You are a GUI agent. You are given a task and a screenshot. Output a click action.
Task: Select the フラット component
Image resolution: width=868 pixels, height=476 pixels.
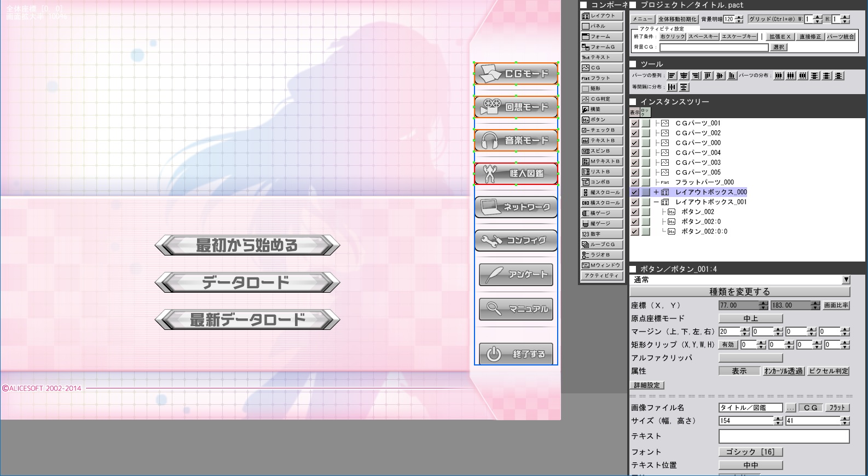[x=602, y=78]
